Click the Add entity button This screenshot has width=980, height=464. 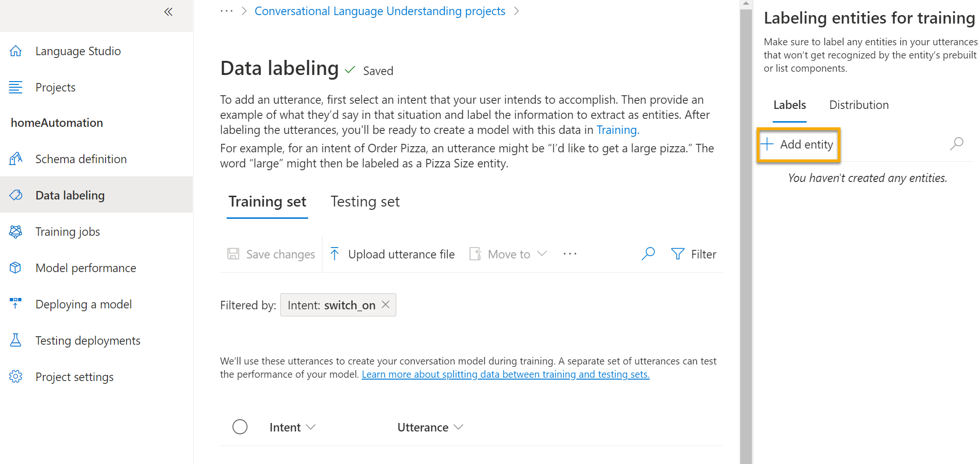798,144
